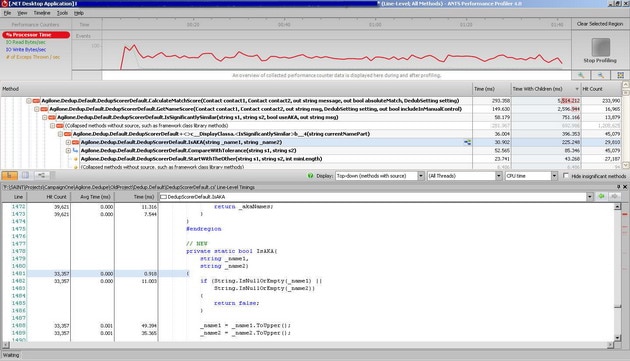
Task: Select the % Processor Time counter
Action: tap(36, 35)
